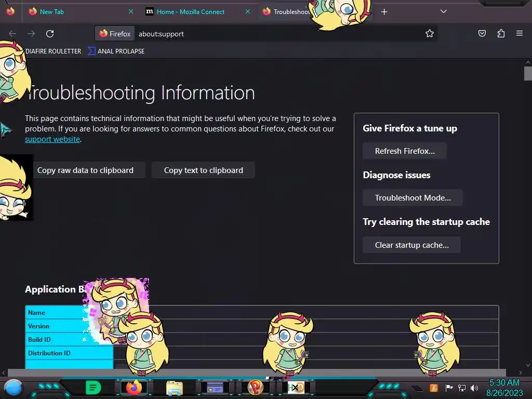The height and width of the screenshot is (399, 532).
Task: Open the Start orb in the taskbar
Action: tap(14, 388)
